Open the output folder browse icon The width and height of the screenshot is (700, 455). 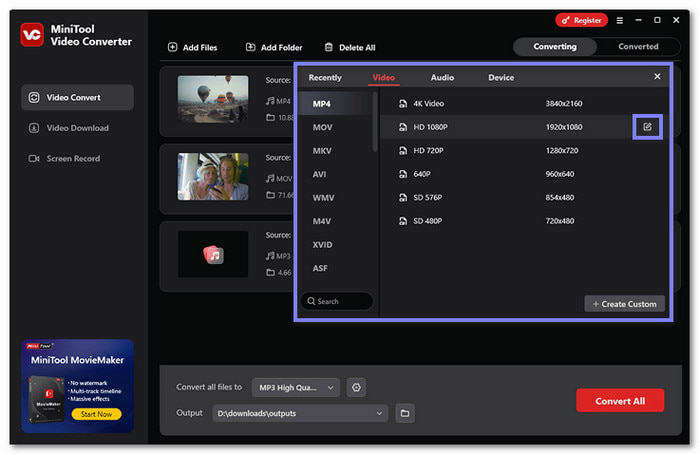pos(405,413)
